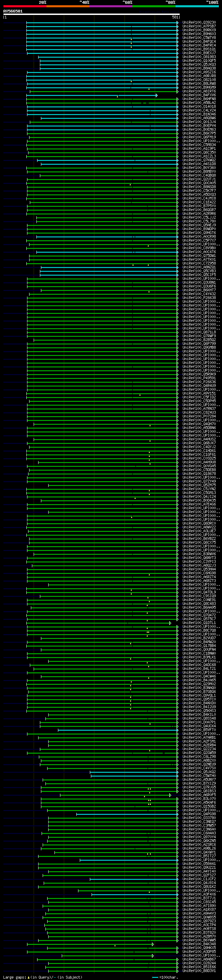This screenshot has height=980, width=222.
Task: Select the UniRef100_C5LJJ2 label
Action: pyautogui.click(x=199, y=218)
